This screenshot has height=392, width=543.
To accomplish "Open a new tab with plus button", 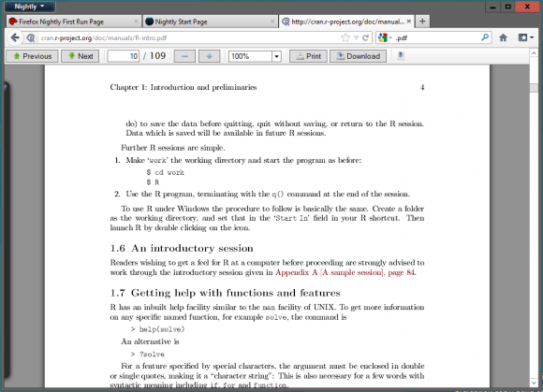I will pyautogui.click(x=422, y=22).
